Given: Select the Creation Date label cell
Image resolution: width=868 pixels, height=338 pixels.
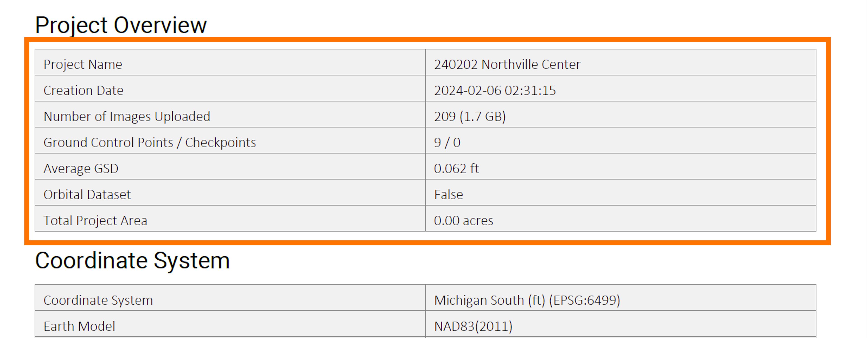Looking at the screenshot, I should (84, 90).
